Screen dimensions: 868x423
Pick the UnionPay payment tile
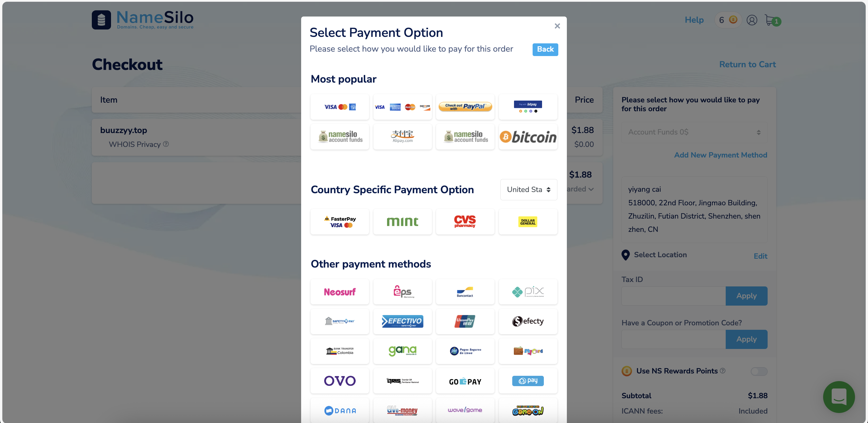pos(465,321)
